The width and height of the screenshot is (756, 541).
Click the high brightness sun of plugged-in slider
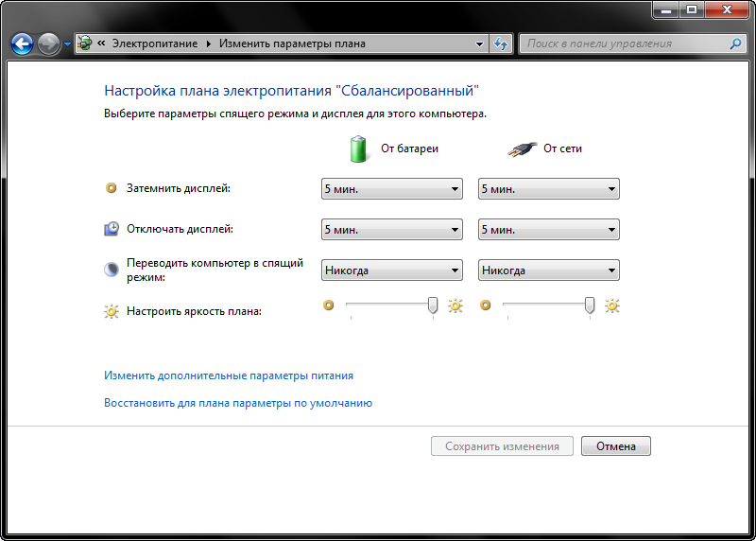[612, 305]
